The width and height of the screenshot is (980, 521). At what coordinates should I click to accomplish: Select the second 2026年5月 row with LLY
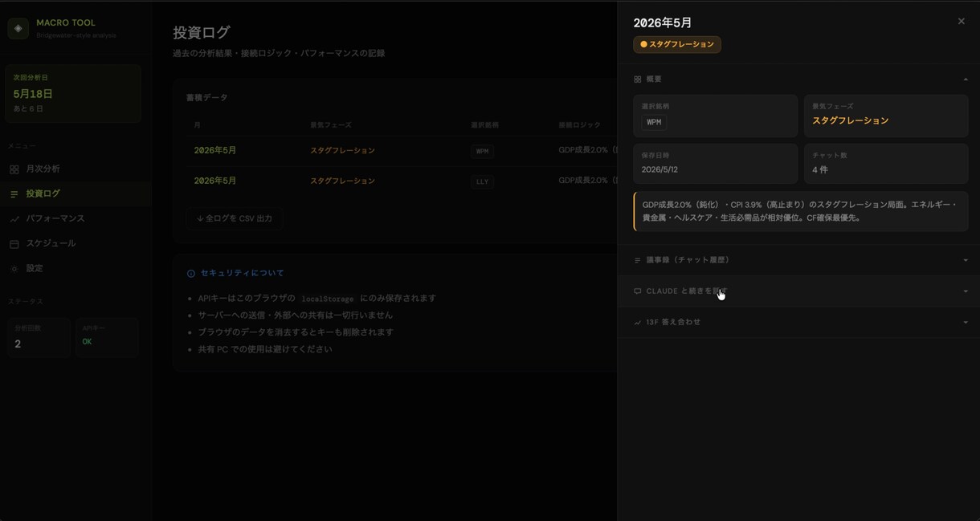402,181
